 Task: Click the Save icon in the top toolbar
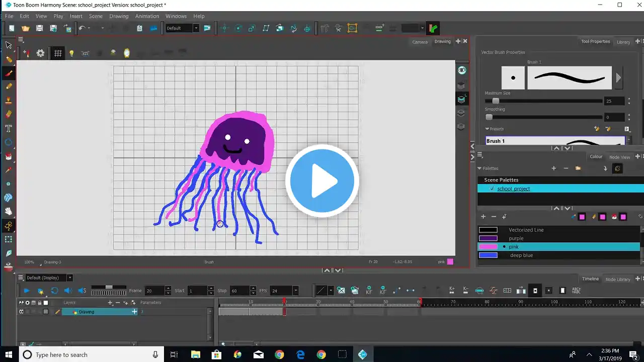point(39,29)
